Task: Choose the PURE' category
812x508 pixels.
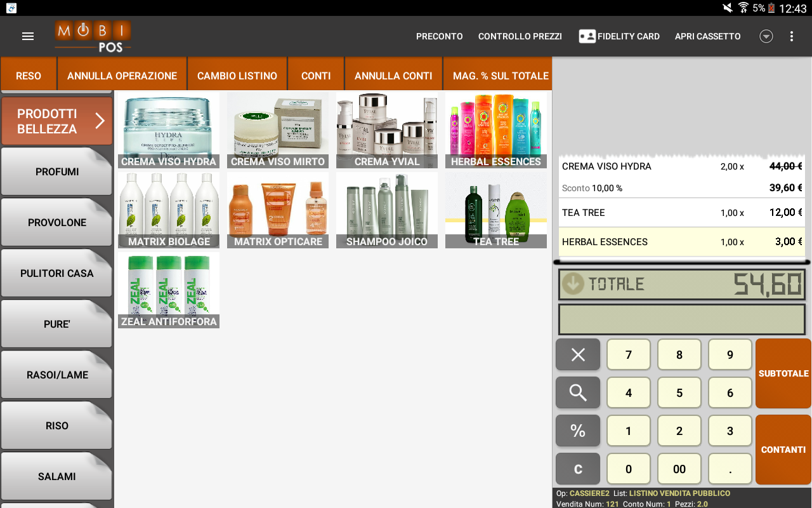Action: coord(56,324)
